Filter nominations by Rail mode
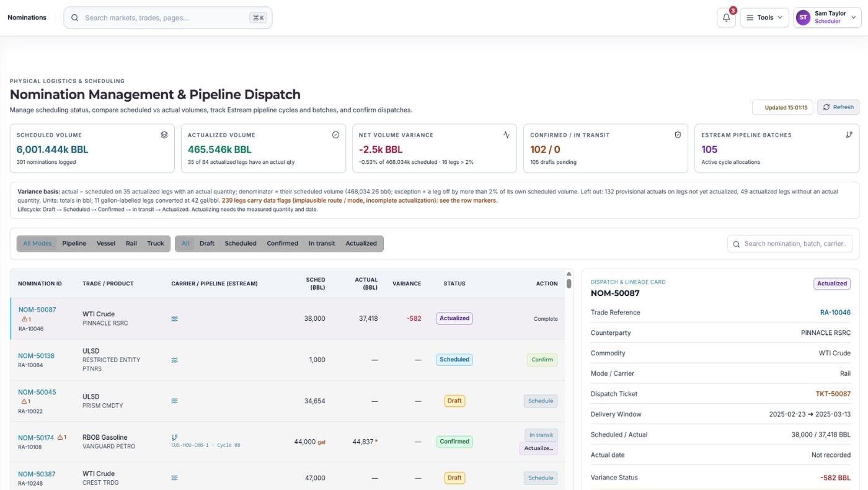The width and height of the screenshot is (868, 490). pos(131,244)
